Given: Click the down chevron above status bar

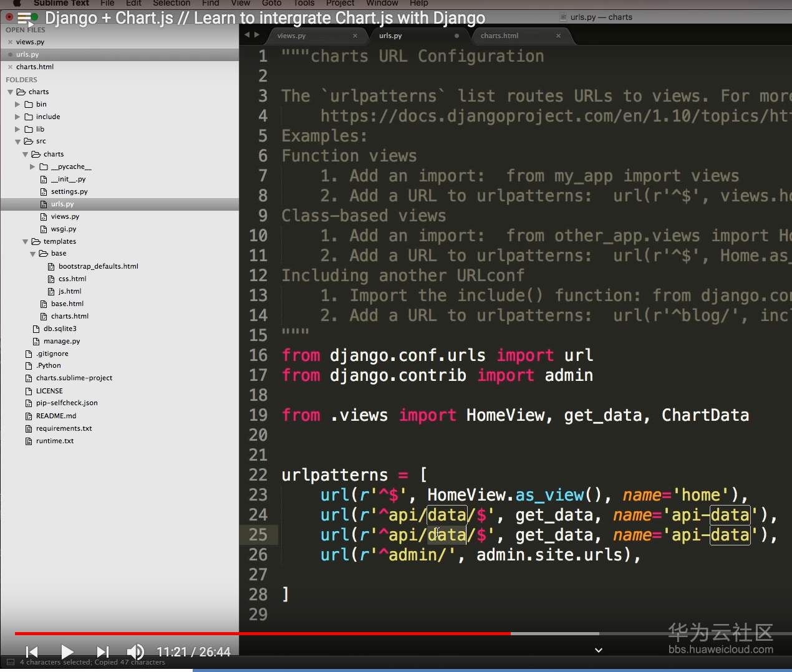Looking at the screenshot, I should click(x=599, y=650).
